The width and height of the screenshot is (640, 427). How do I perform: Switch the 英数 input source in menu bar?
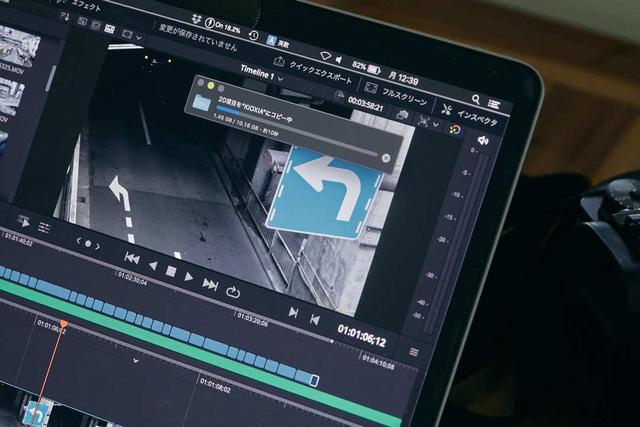[278, 41]
